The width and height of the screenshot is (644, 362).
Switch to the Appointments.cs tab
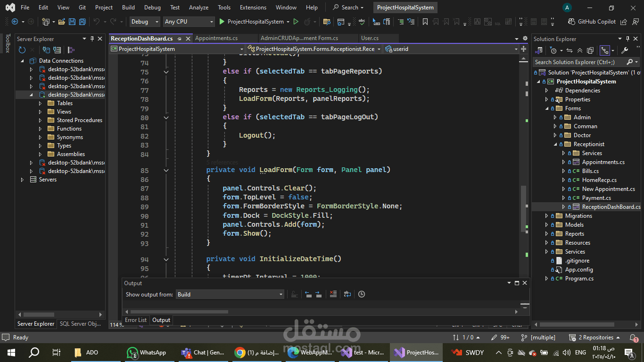click(x=216, y=38)
